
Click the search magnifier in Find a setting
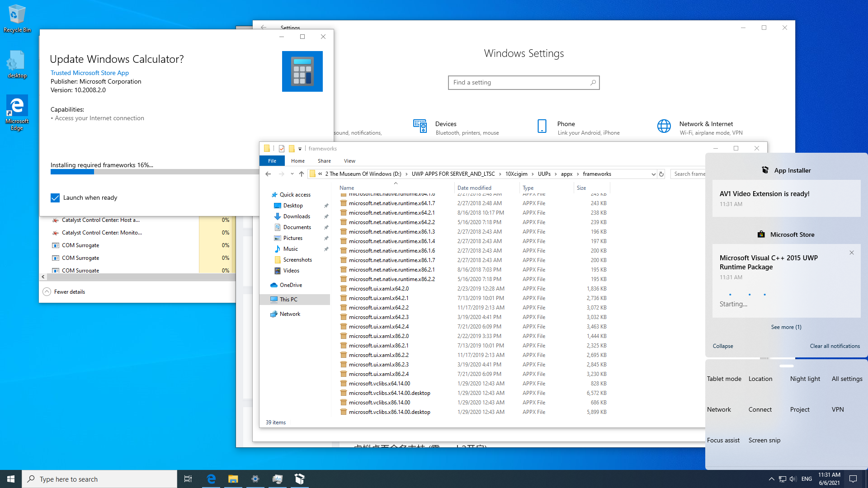[593, 83]
